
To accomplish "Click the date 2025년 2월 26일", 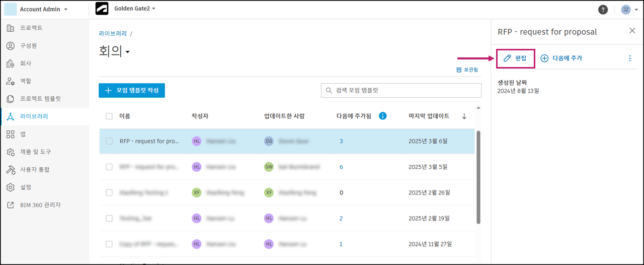I will tap(430, 192).
